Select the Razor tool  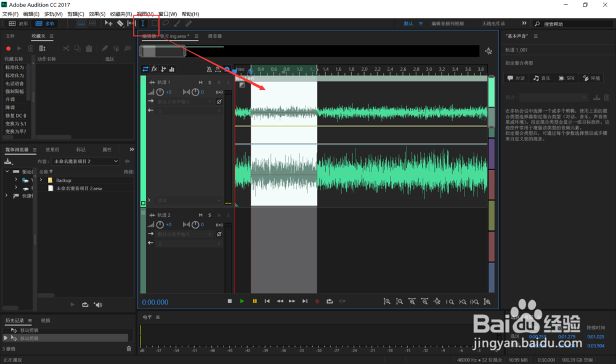coord(120,23)
